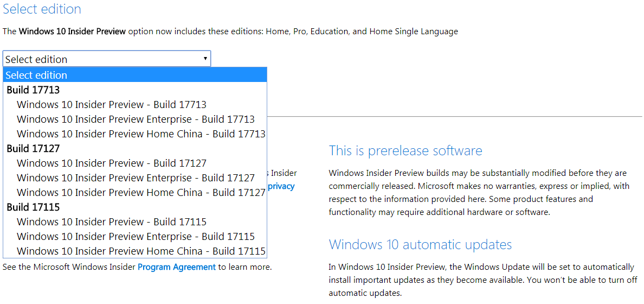
Task: Click the Select edition page heading
Action: point(42,9)
